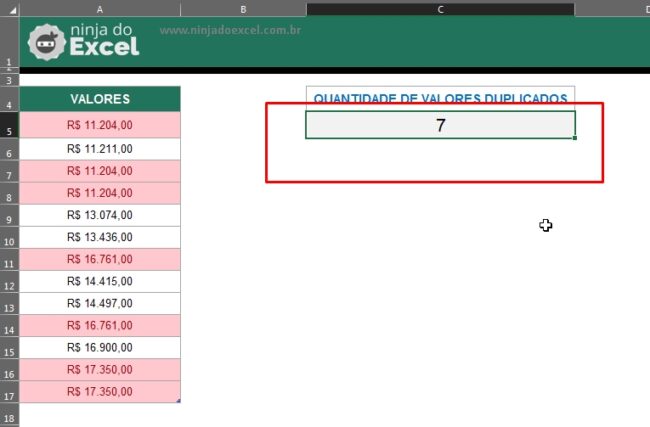Screen dimensions: 650x427
Task: Select row 5 header
Action: coord(9,125)
